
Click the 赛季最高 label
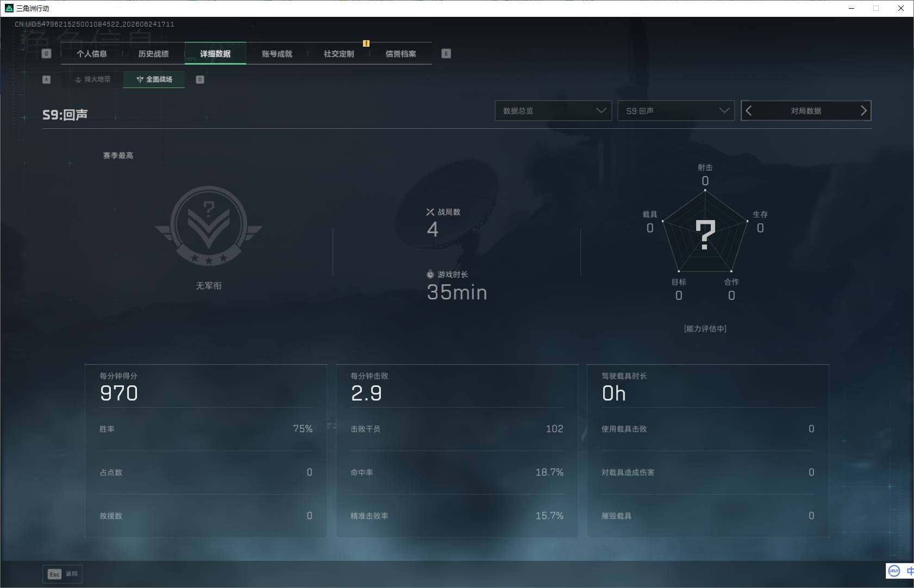tap(118, 155)
